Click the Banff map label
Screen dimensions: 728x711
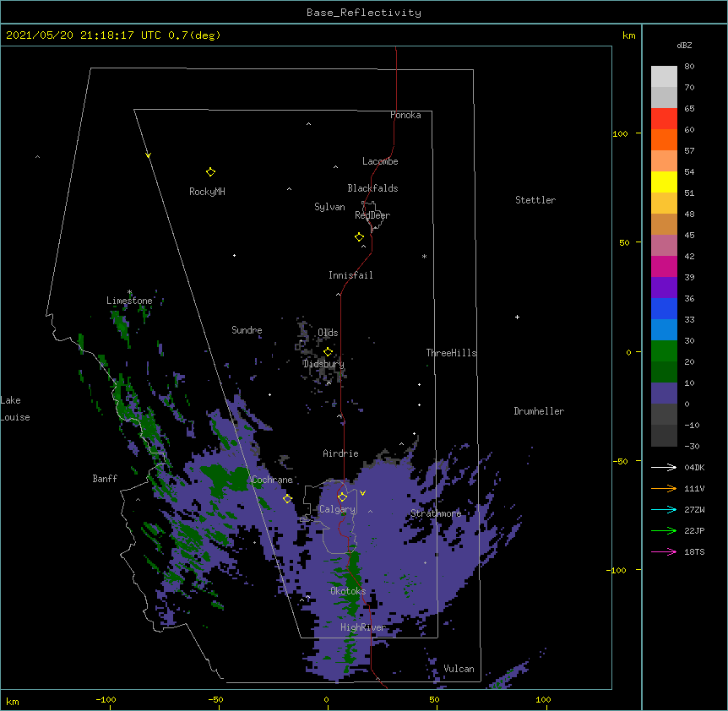tap(105, 479)
